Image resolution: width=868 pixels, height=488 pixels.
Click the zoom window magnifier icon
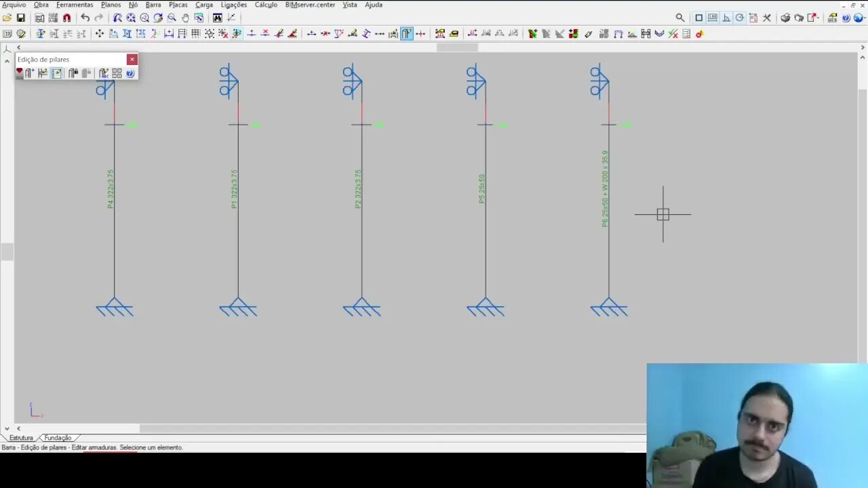tap(172, 18)
